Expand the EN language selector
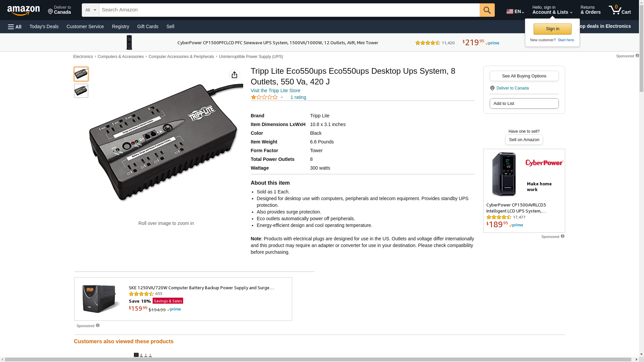Image resolution: width=644 pixels, height=362 pixels. [x=515, y=11]
